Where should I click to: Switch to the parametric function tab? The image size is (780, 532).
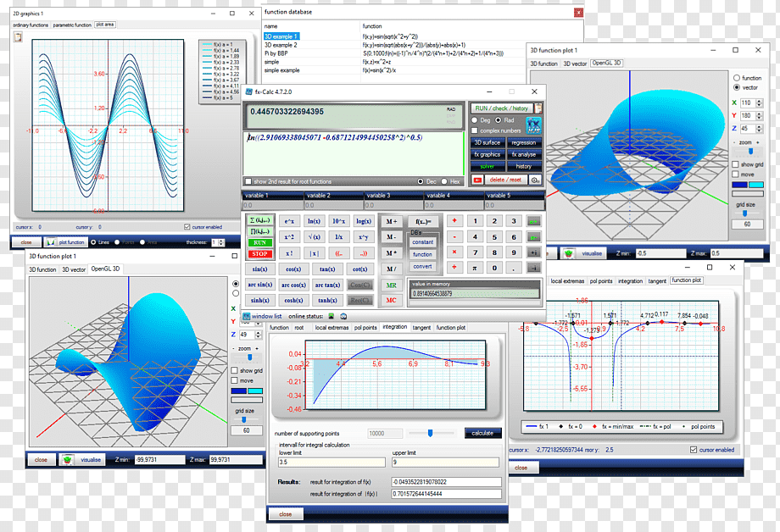point(72,25)
